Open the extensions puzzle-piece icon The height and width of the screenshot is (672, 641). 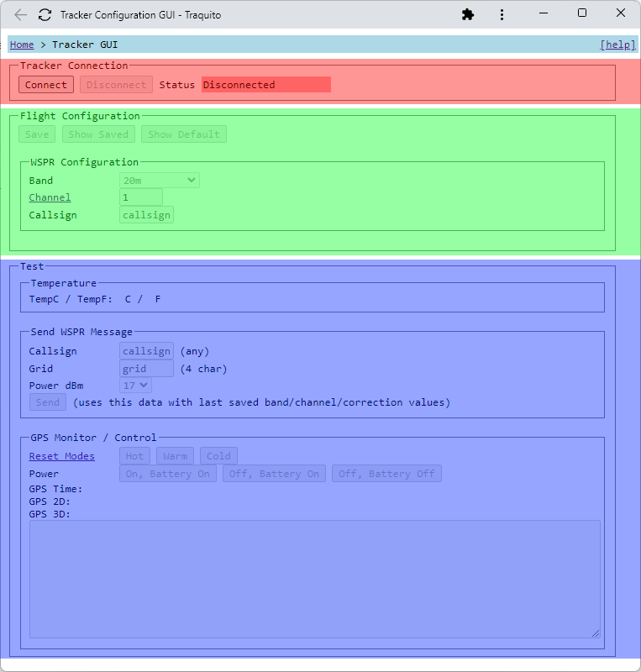click(x=468, y=15)
